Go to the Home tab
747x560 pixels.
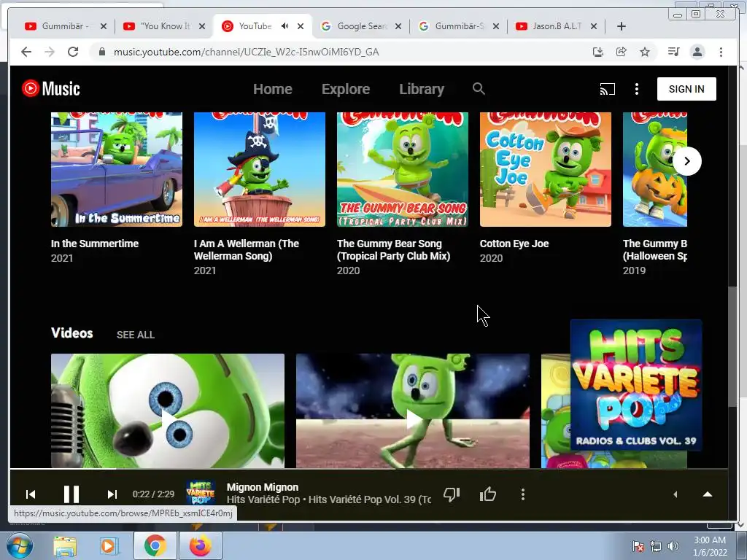(273, 89)
